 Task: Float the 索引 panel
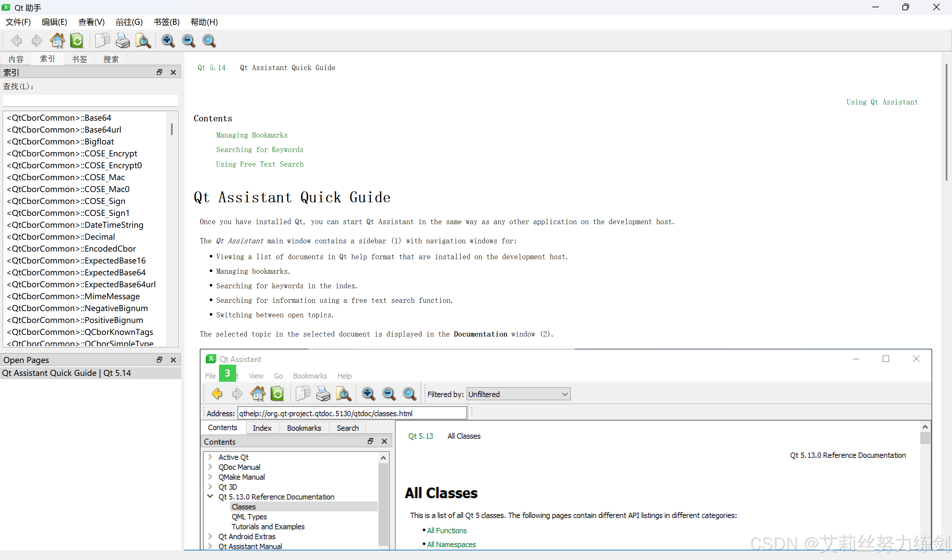[x=159, y=72]
